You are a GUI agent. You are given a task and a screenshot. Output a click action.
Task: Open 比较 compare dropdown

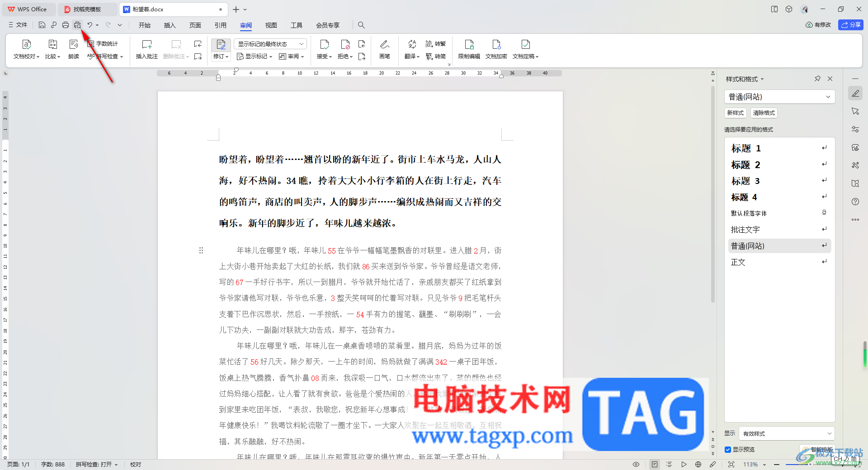coord(52,56)
